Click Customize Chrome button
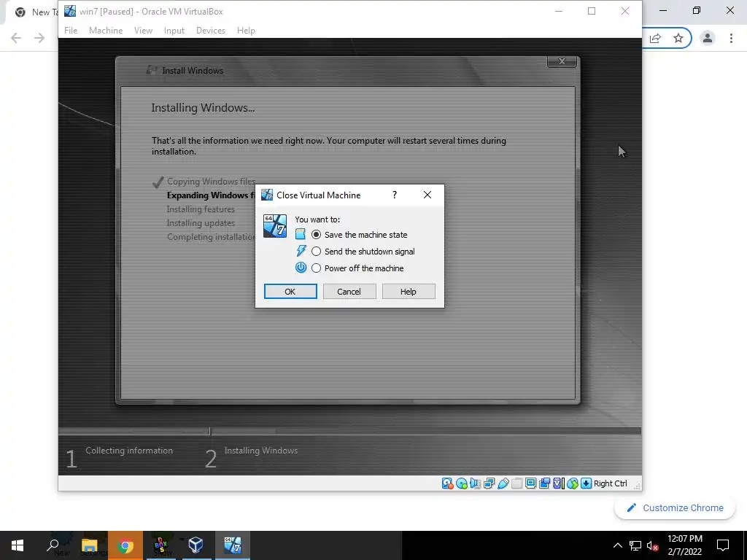This screenshot has height=560, width=747. [x=675, y=508]
